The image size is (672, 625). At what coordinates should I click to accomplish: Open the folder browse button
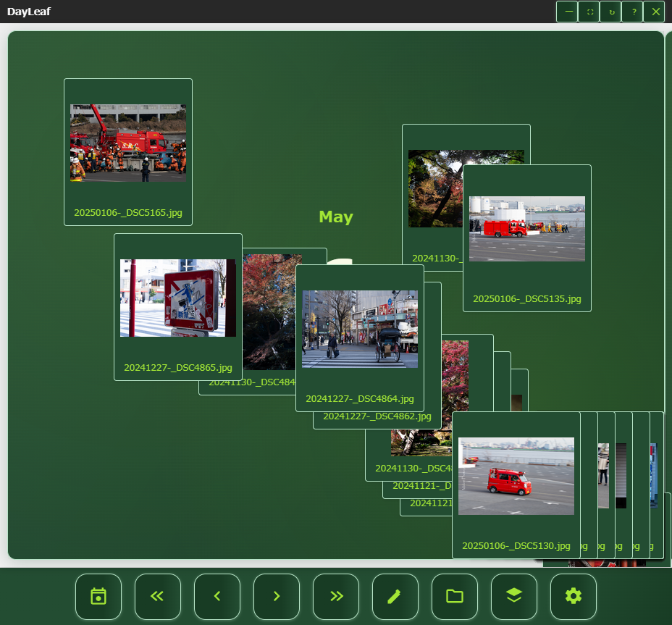pos(455,596)
